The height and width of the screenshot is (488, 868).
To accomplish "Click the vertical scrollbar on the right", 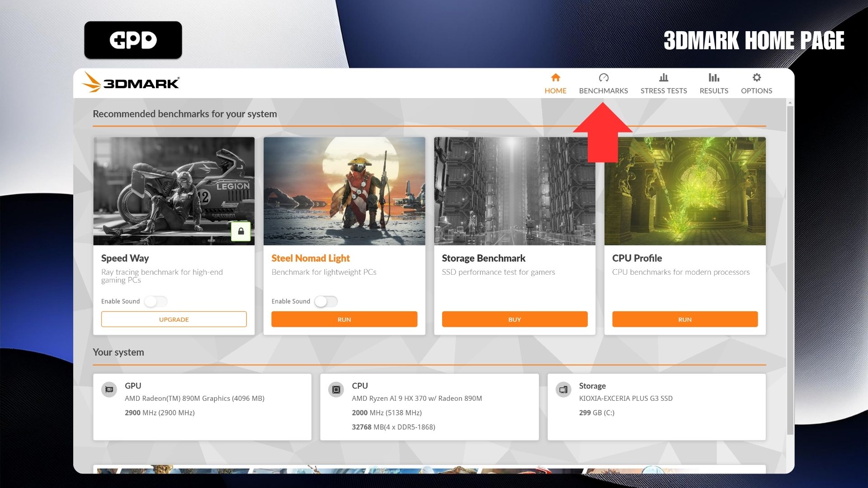I will point(790,271).
